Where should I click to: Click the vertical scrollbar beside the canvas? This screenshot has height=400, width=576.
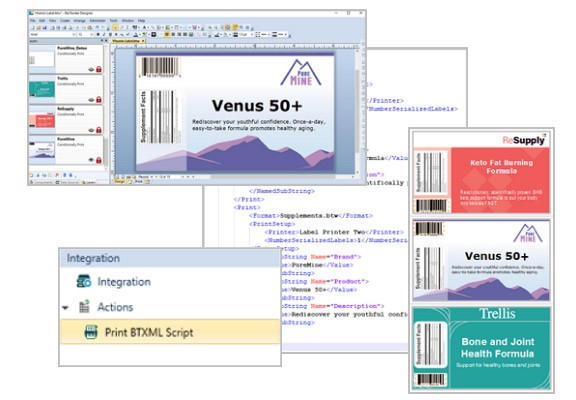[357, 110]
